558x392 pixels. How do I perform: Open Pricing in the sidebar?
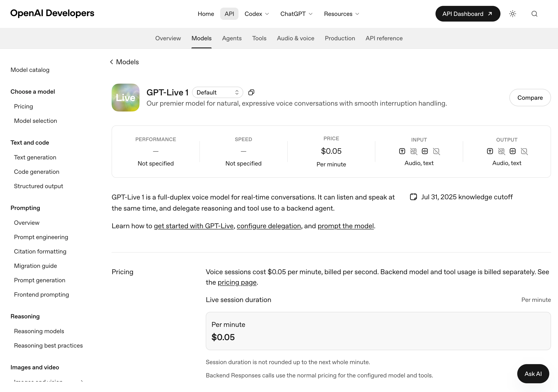tap(23, 106)
